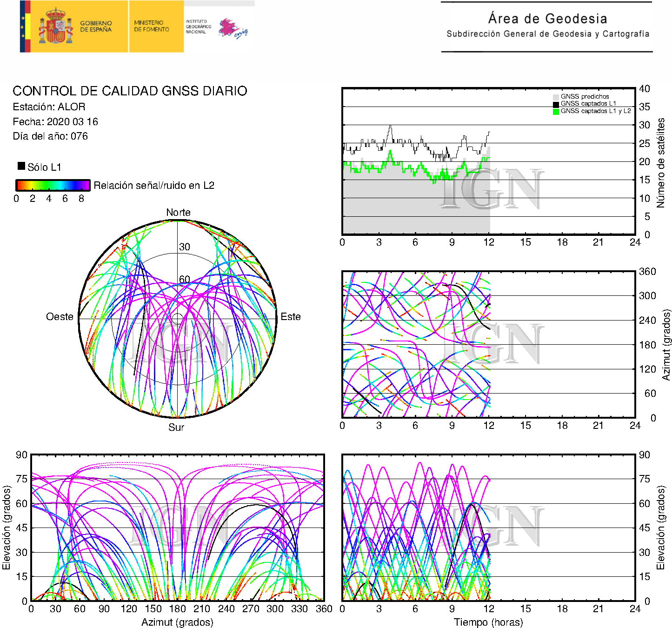The height and width of the screenshot is (628, 672).
Task: Click the Instituto Geográfico Nacional logo text
Action: 198,27
